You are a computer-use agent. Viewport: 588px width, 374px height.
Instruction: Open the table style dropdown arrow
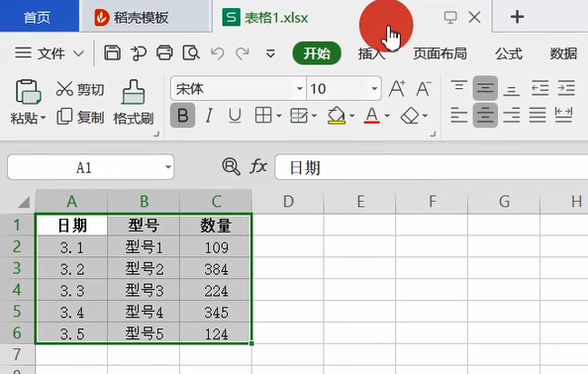click(x=314, y=116)
